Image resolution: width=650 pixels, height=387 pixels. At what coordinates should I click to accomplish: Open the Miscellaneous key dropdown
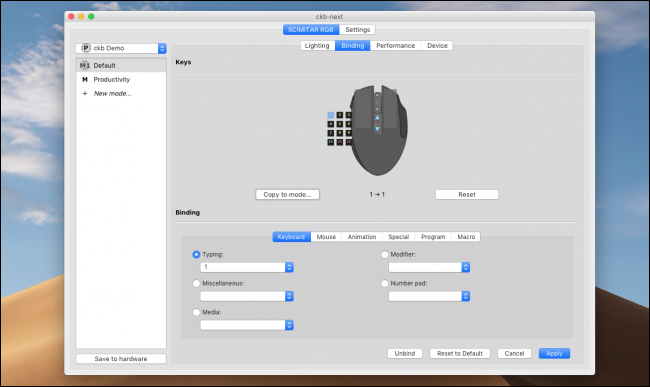pyautogui.click(x=247, y=296)
